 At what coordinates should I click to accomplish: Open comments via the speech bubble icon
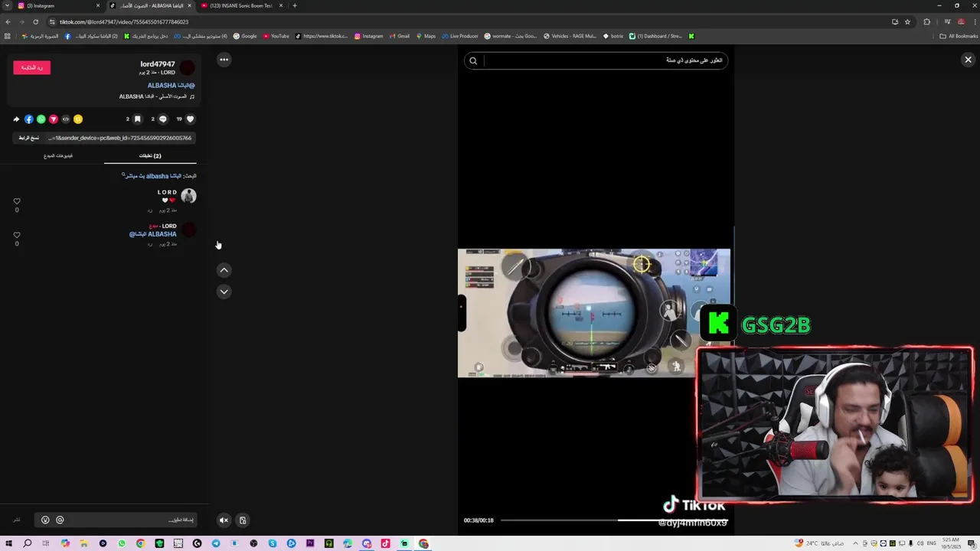tap(162, 119)
